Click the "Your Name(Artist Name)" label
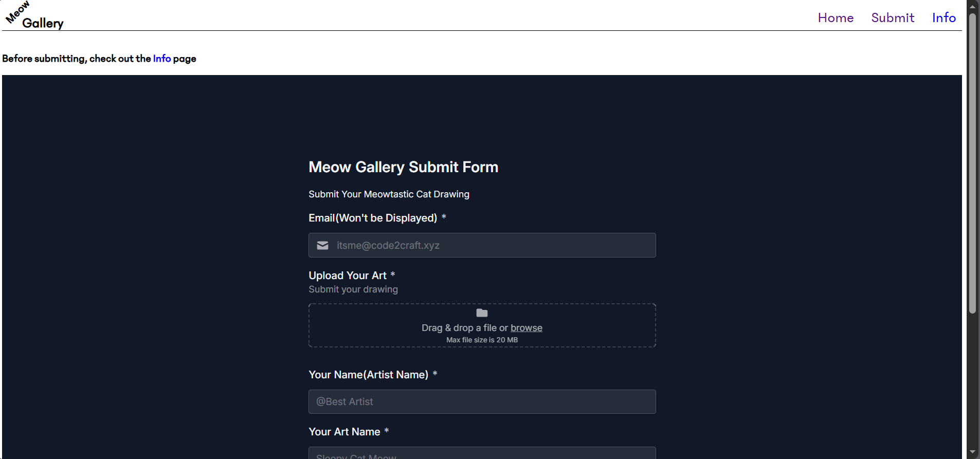 pos(368,375)
